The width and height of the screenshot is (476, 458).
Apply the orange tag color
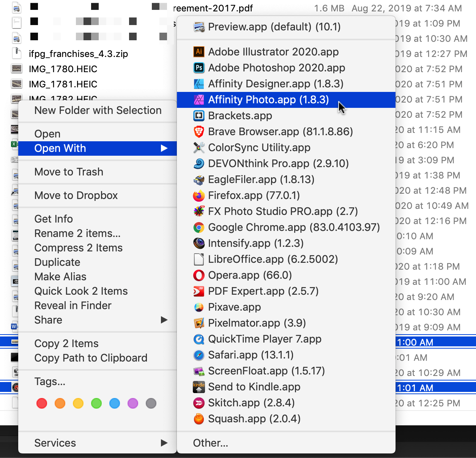click(60, 403)
